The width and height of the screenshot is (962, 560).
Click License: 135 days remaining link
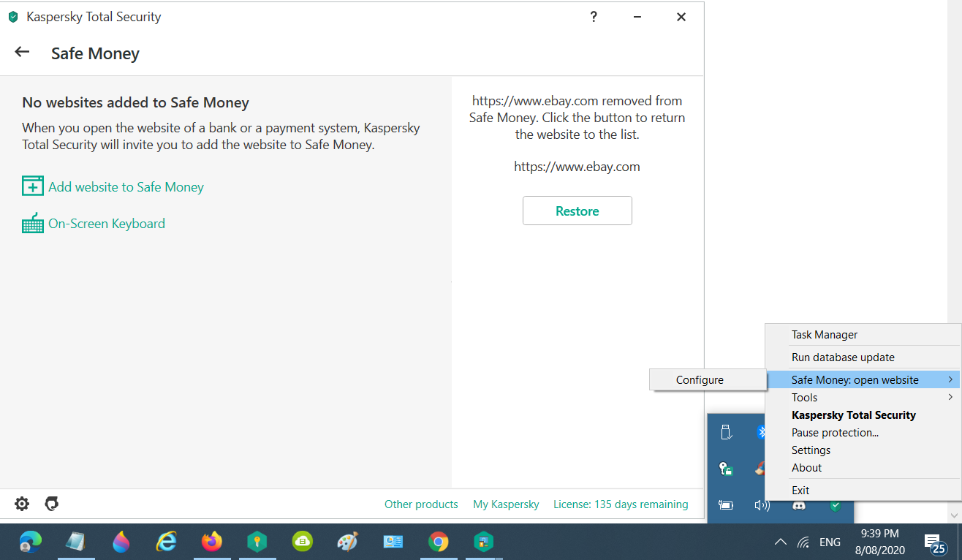click(621, 504)
